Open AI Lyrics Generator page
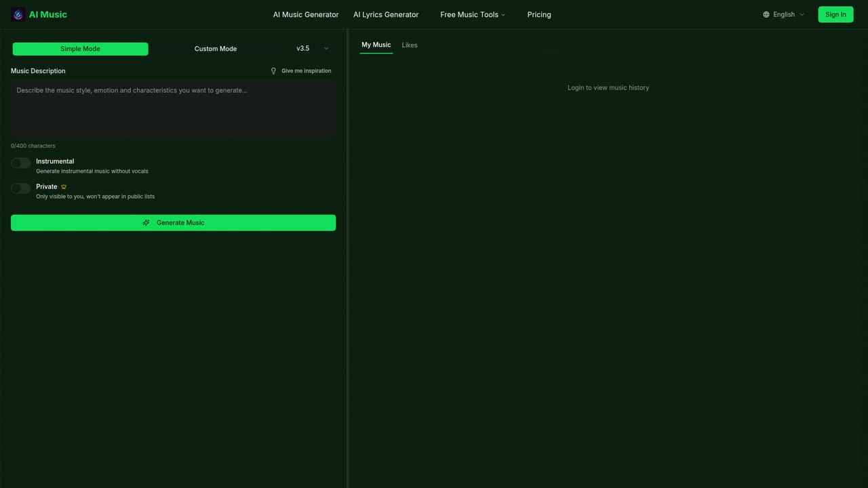This screenshot has height=488, width=868. point(386,14)
